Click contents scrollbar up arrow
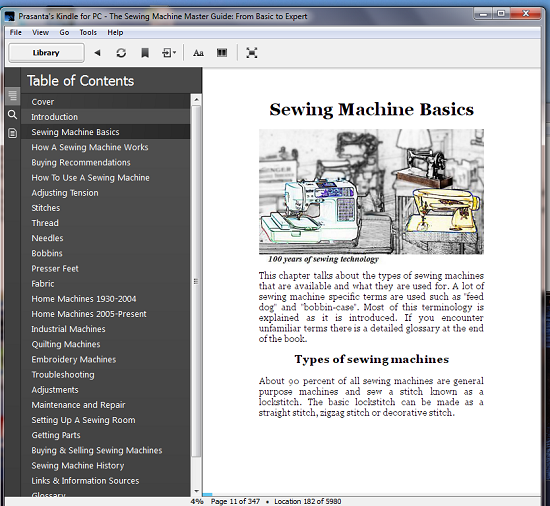Image resolution: width=550 pixels, height=506 pixels. point(196,100)
